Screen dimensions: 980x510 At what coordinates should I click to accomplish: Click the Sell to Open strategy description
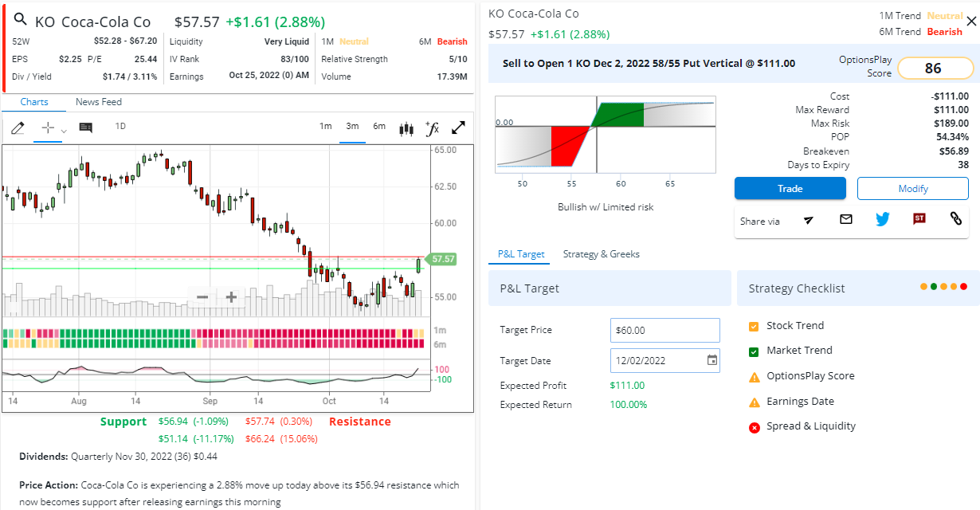click(x=649, y=64)
